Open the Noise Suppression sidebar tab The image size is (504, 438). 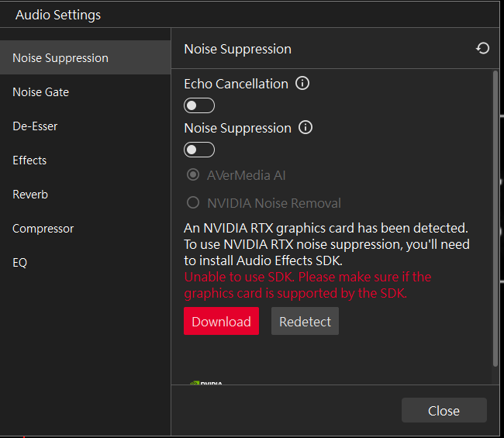pos(60,58)
